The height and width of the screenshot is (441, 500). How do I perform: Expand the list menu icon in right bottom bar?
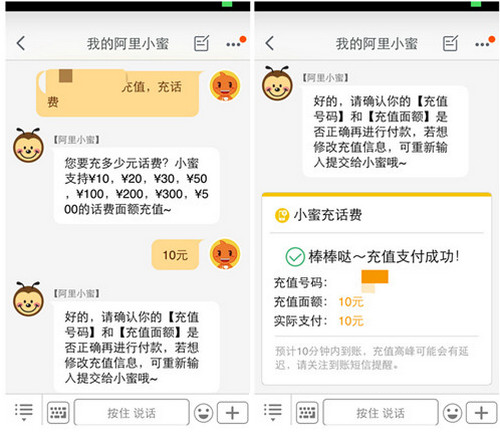pyautogui.click(x=273, y=412)
